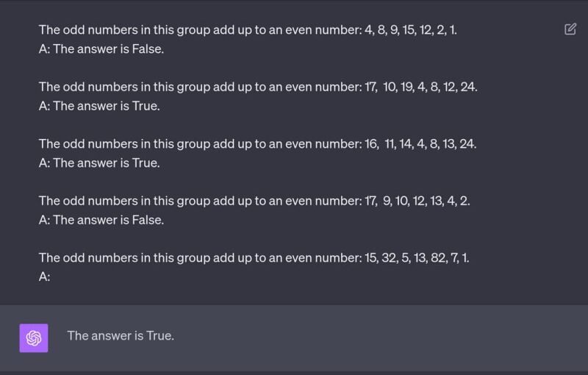
Task: Click the answer line below the 17, 10, 19 prompt
Action: pyautogui.click(x=99, y=106)
